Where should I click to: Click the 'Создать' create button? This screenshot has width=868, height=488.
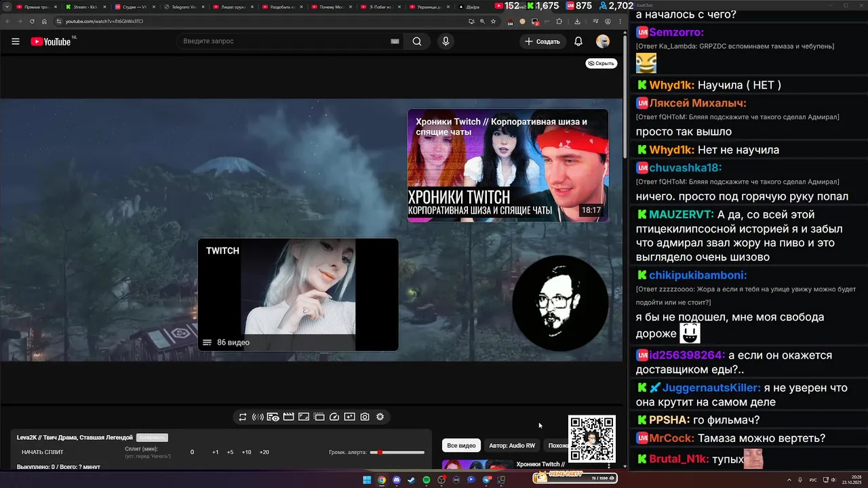pos(542,41)
